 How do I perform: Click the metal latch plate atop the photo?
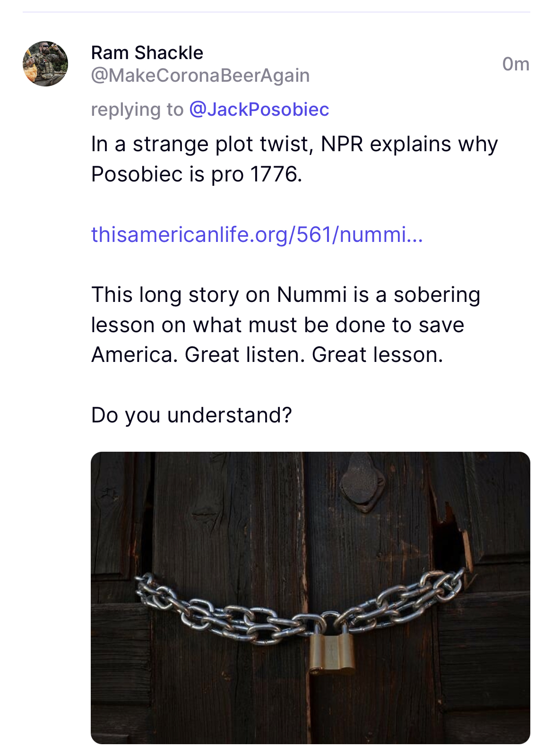(362, 481)
